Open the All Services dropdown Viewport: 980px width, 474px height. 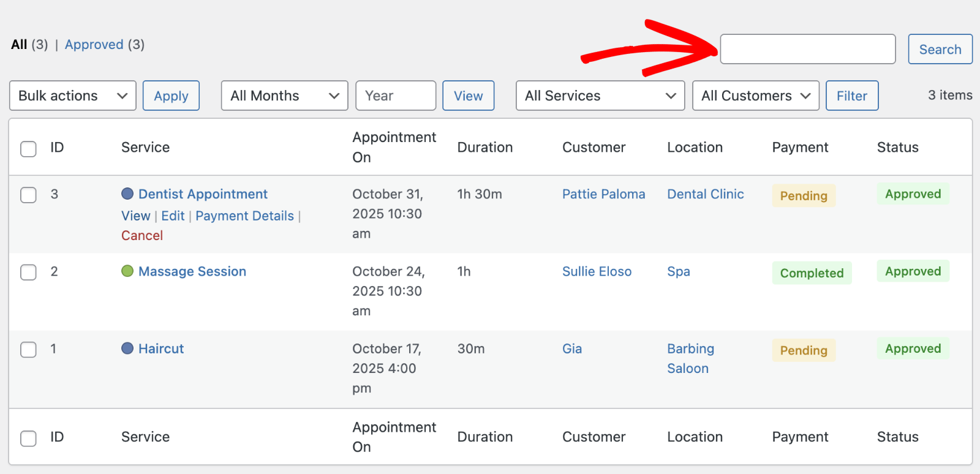(600, 96)
